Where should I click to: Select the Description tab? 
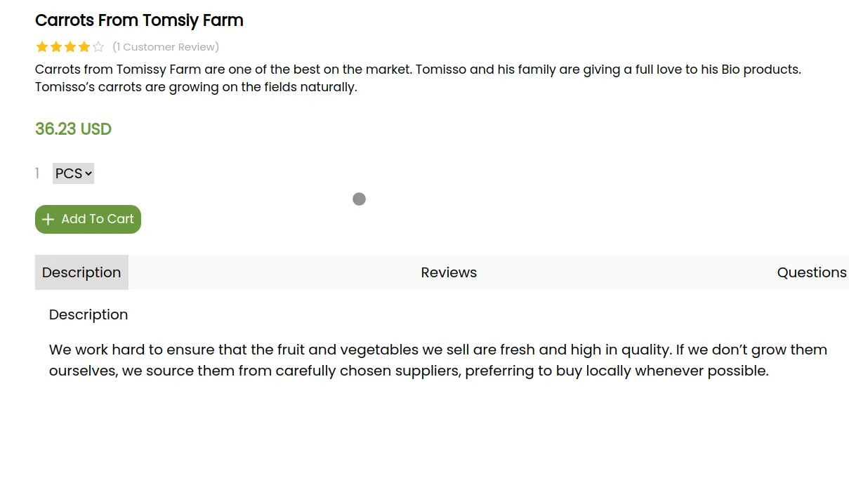point(81,272)
